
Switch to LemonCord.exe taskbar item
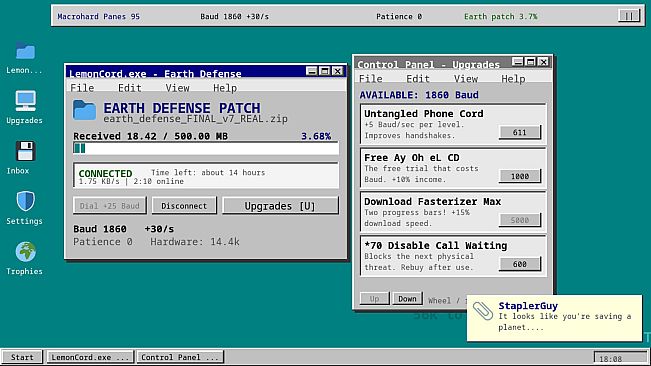point(90,357)
